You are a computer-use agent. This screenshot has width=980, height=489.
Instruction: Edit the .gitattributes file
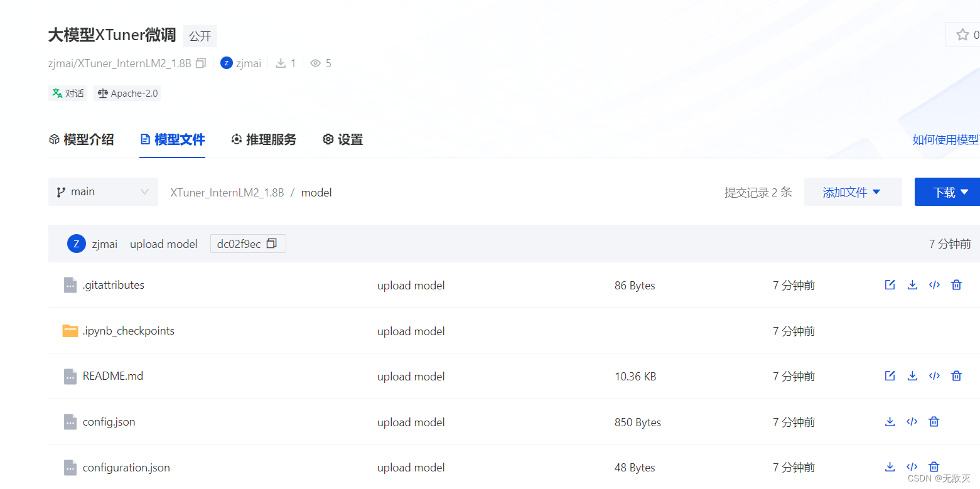click(890, 285)
